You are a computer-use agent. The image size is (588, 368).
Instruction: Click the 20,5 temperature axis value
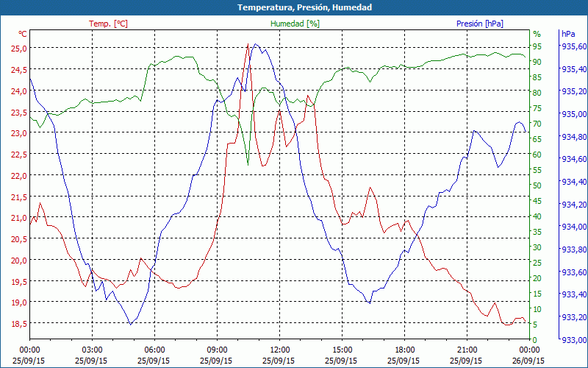point(18,238)
